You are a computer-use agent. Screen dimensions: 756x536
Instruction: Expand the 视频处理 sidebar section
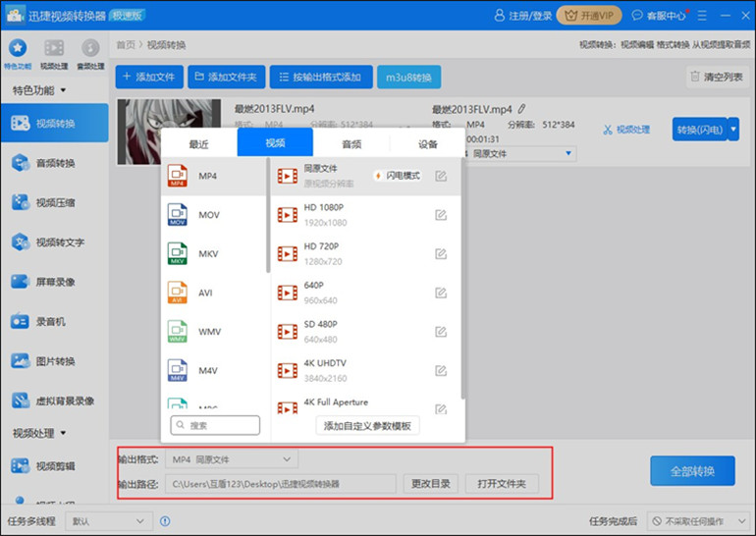click(x=38, y=433)
